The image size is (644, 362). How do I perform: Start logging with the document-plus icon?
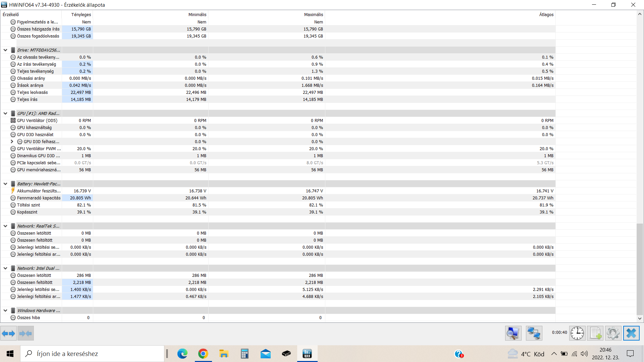point(595,333)
